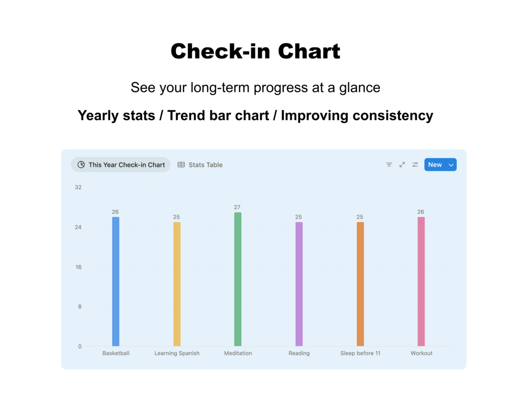Click the purple Reading bar
525x420 pixels.
click(299, 284)
